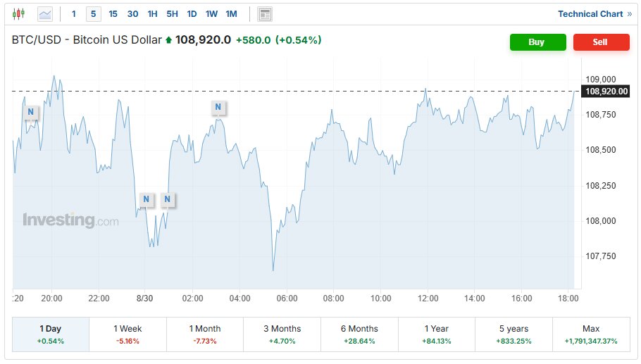
Task: Open the news layout icon in toolbar
Action: coord(265,14)
